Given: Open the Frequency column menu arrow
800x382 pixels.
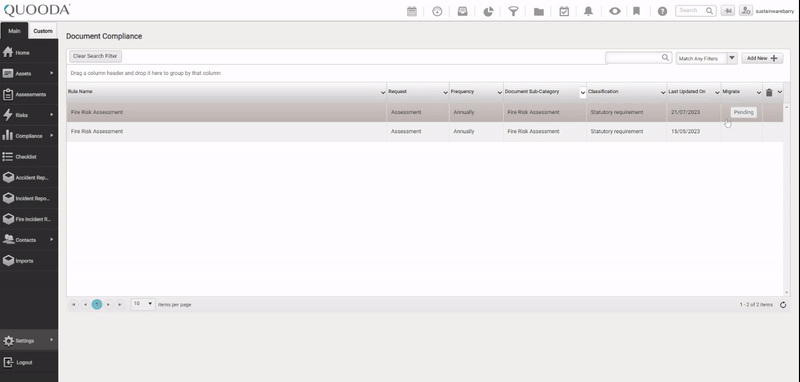Looking at the screenshot, I should click(x=499, y=92).
